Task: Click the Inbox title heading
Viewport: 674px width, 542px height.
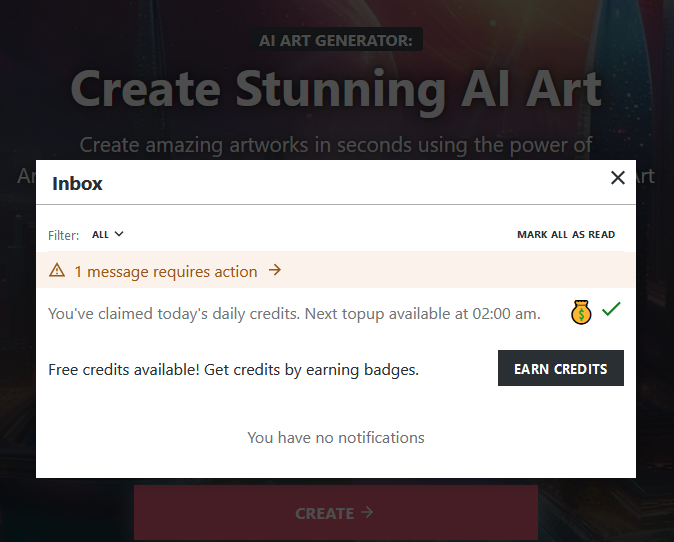Action: click(x=77, y=183)
